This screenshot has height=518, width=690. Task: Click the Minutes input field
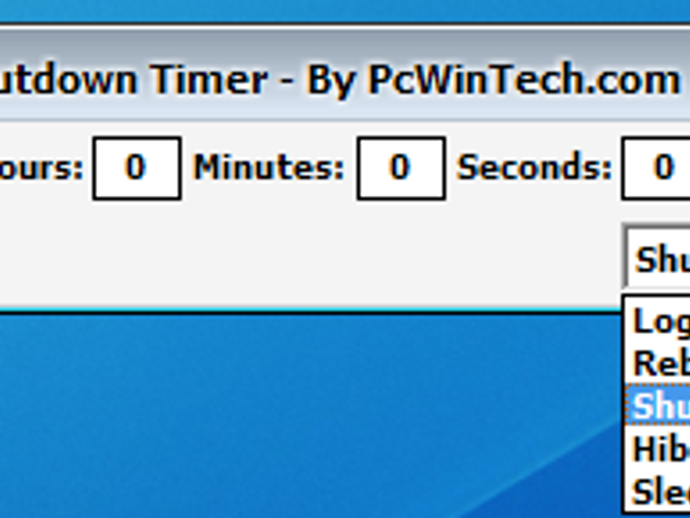(401, 168)
